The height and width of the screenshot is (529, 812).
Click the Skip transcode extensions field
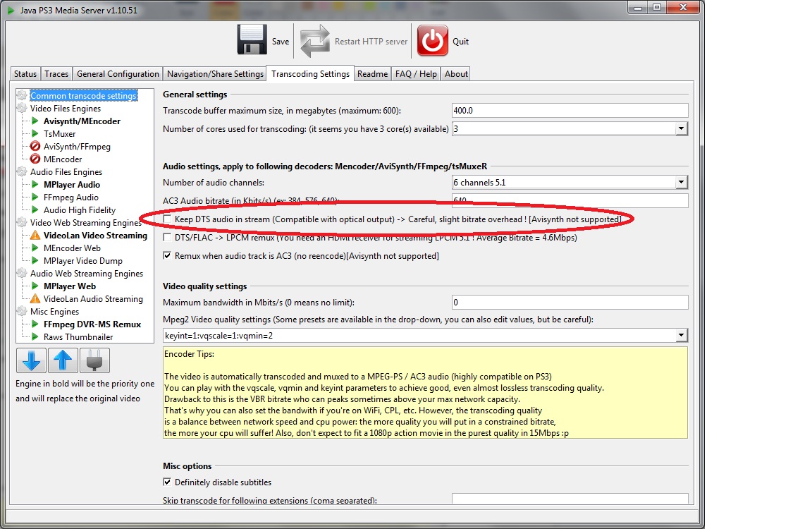point(570,499)
